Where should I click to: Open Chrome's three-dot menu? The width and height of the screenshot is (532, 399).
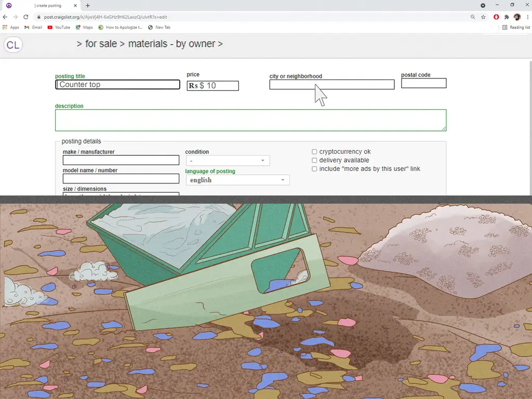tap(528, 17)
